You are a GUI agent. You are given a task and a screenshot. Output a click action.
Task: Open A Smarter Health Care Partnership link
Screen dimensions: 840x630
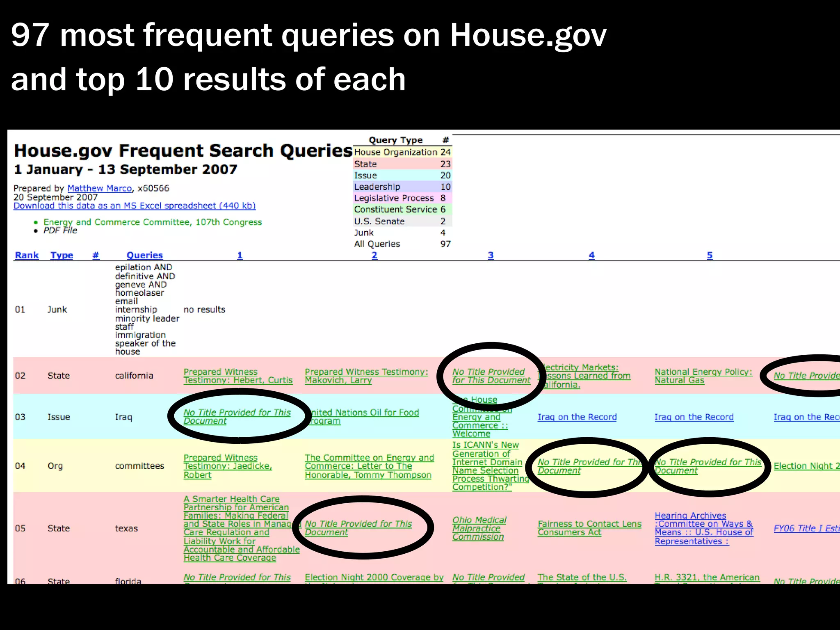pos(242,528)
